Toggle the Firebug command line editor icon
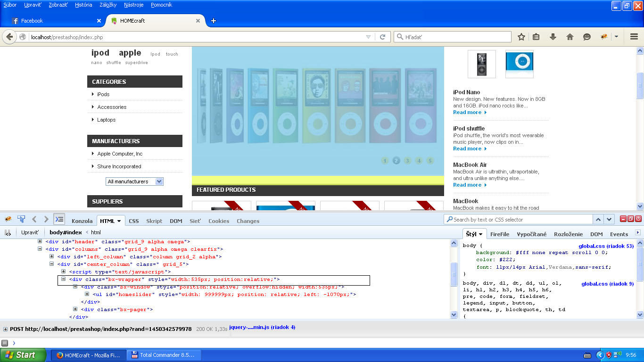Image resolution: width=644 pixels, height=362 pixels. tap(5, 343)
